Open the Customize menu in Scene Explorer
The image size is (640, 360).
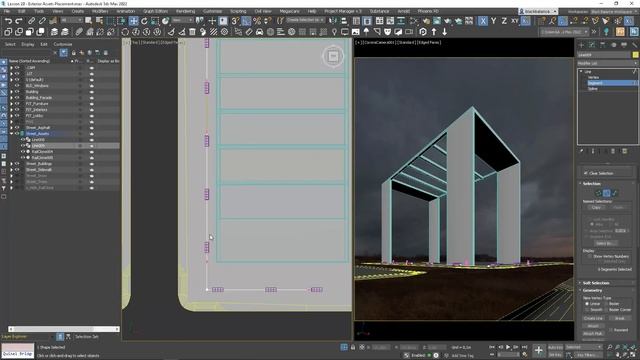[63, 44]
